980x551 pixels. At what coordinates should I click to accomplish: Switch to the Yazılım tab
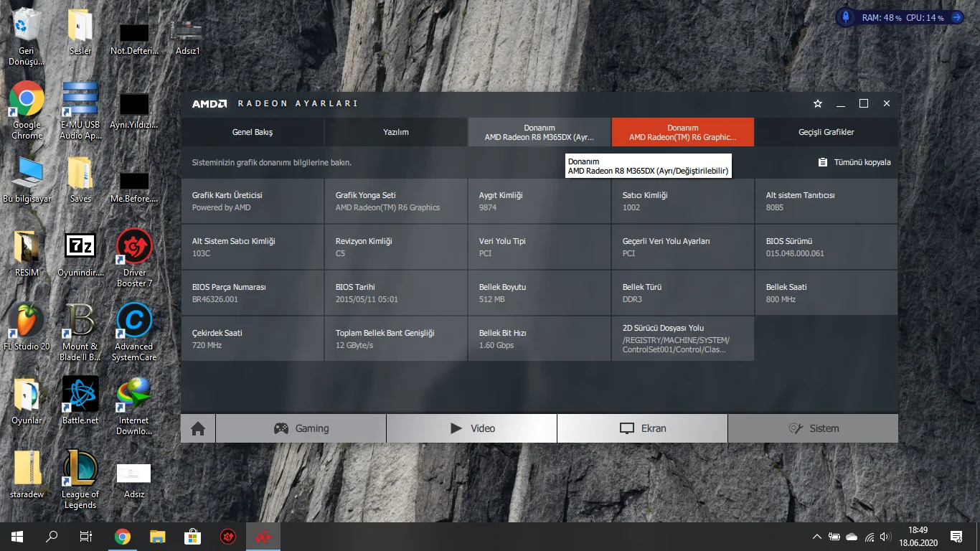tap(396, 132)
